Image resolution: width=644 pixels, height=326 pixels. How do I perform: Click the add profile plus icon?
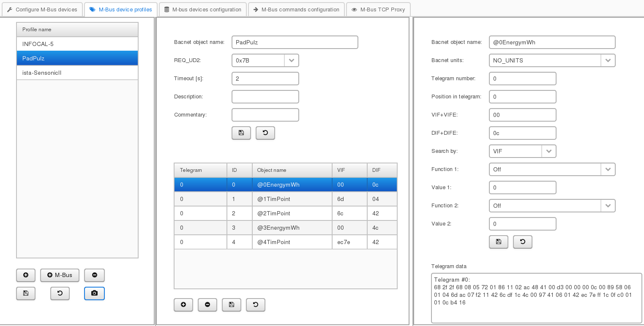26,275
